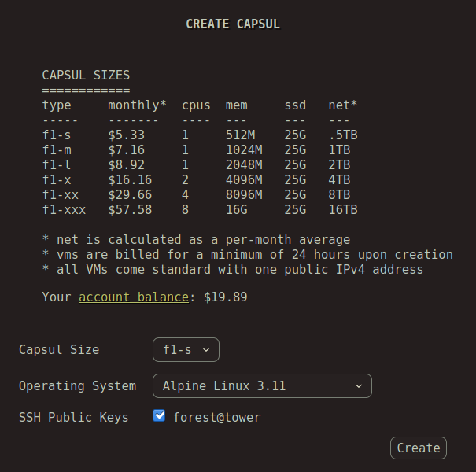476x472 pixels.
Task: Click the per-month average footnote
Action: coord(196,239)
